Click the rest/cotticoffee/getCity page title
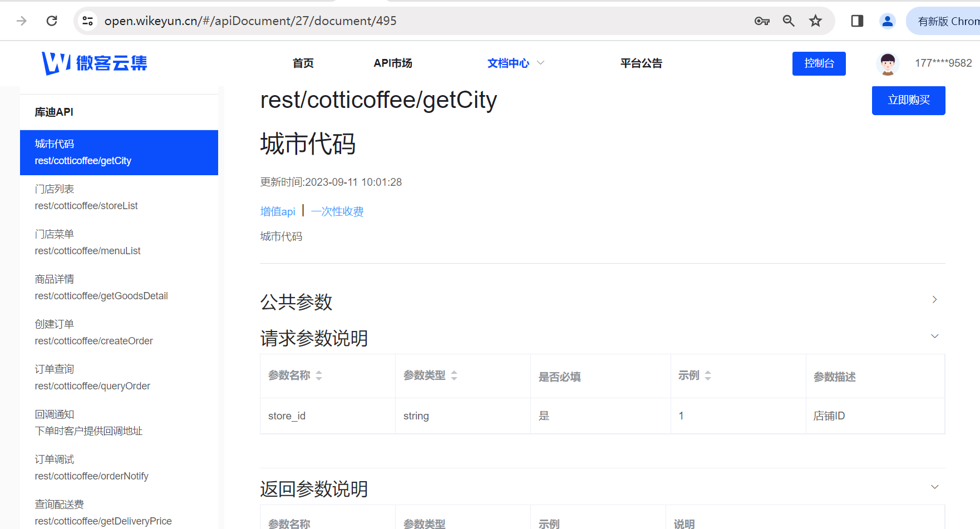Viewport: 980px width, 529px height. [x=378, y=100]
